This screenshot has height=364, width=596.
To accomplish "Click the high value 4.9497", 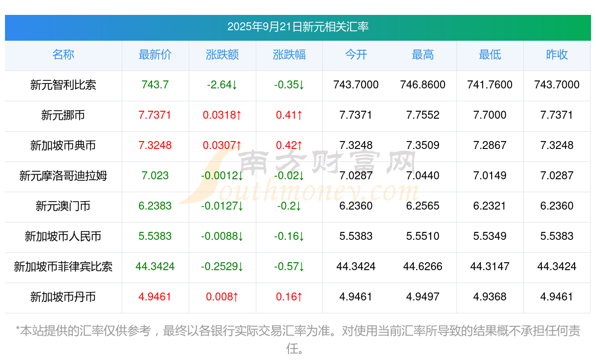I will [423, 297].
